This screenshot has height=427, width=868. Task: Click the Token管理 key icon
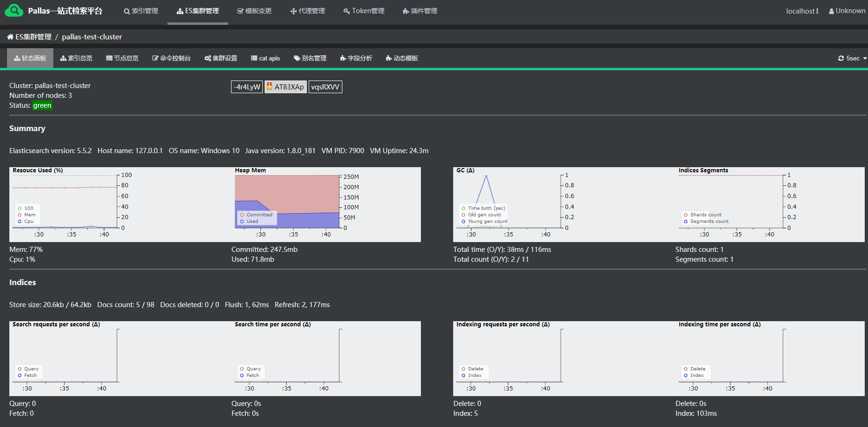pyautogui.click(x=347, y=11)
